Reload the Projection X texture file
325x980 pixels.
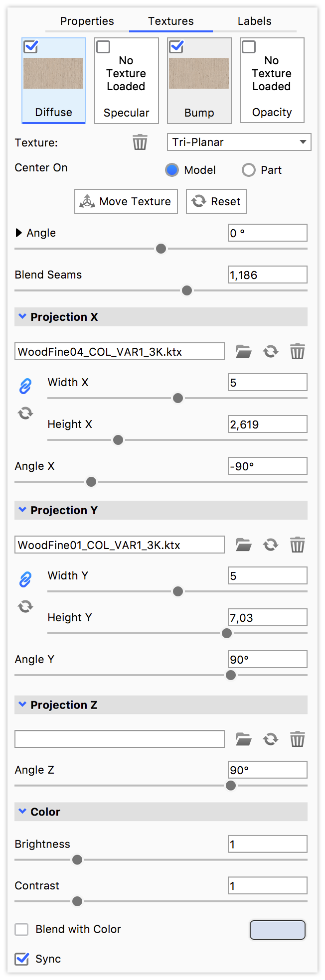tap(271, 351)
